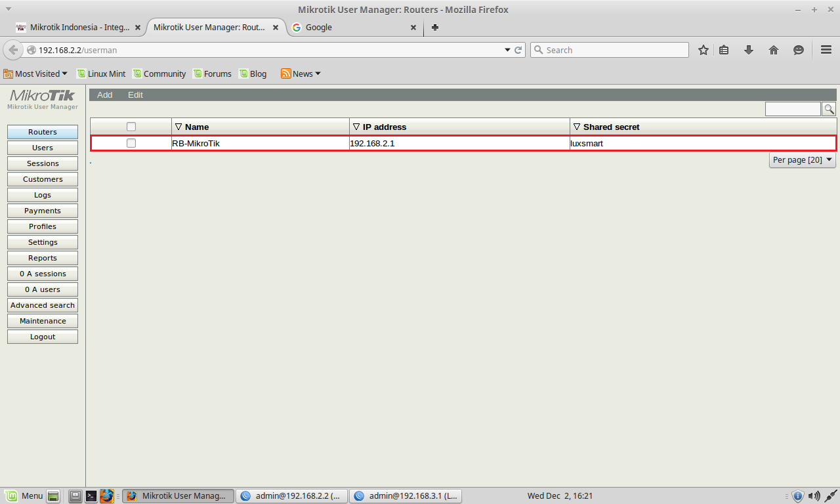Screen dimensions: 840x504
Task: Open Advanced search
Action: [x=43, y=305]
